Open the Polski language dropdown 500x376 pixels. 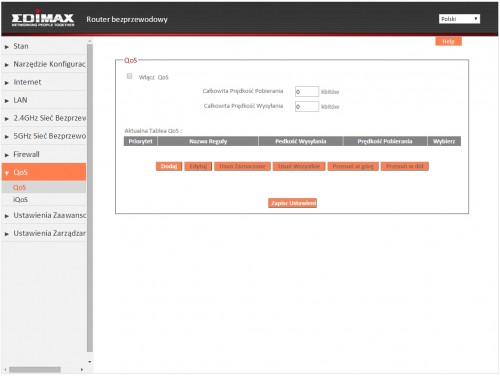[x=459, y=19]
